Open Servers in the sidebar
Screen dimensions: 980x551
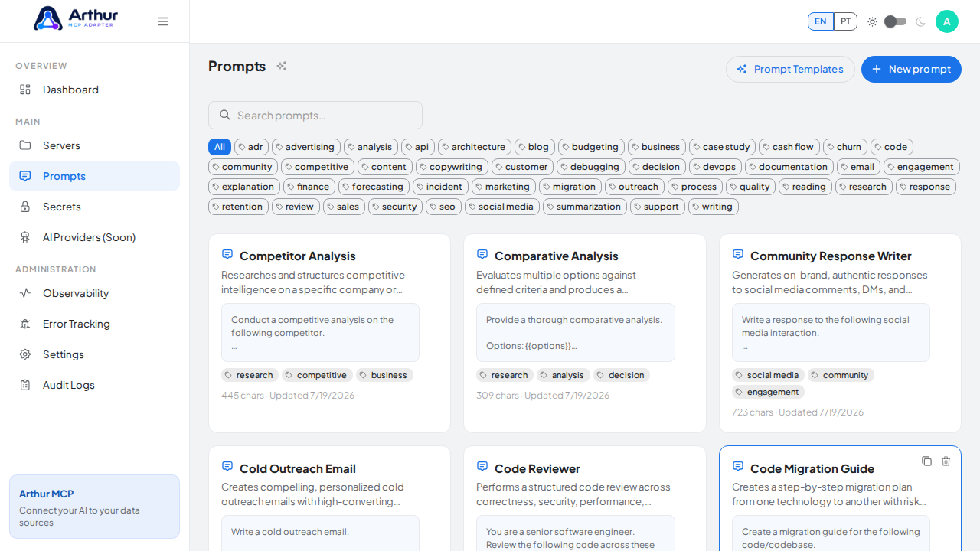pos(94,145)
